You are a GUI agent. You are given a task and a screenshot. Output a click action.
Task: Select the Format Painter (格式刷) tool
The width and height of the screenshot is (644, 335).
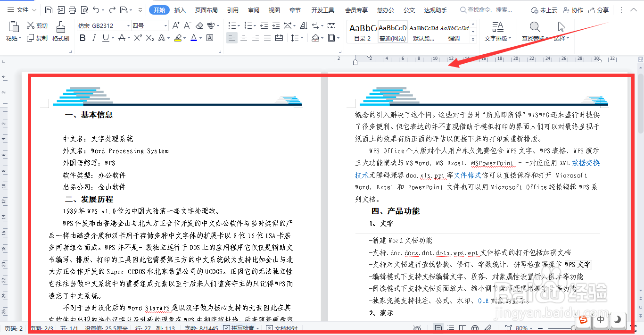pos(61,32)
